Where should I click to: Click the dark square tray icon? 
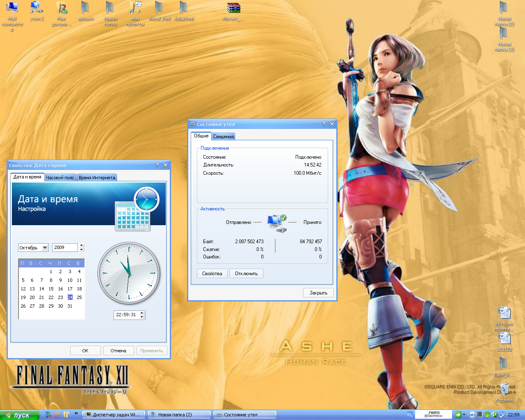point(479,415)
